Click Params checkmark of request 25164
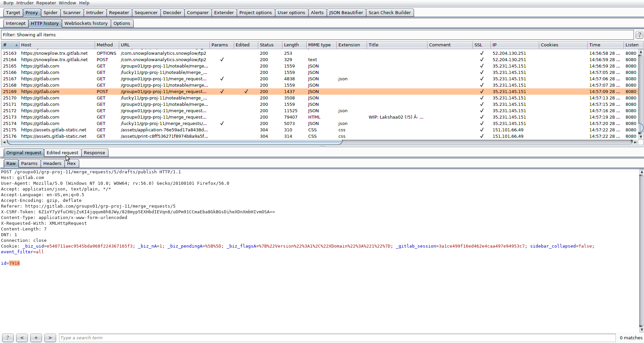644x343 pixels. point(222,60)
